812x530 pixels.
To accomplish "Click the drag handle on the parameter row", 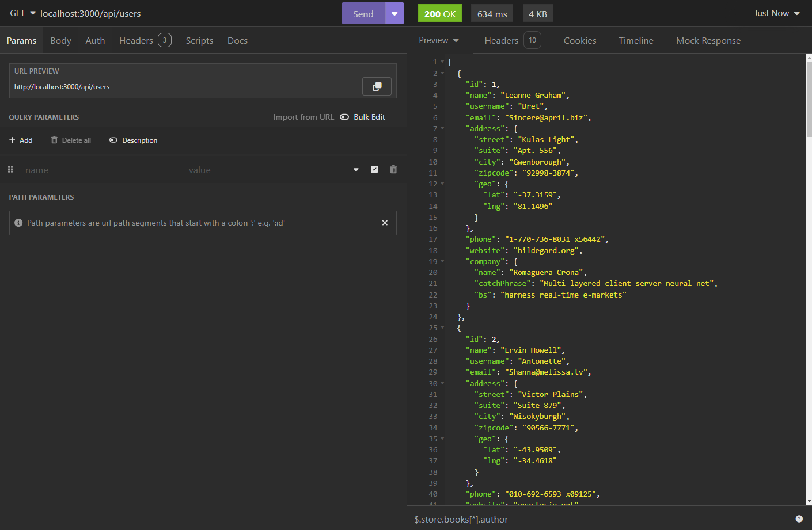I will point(10,170).
